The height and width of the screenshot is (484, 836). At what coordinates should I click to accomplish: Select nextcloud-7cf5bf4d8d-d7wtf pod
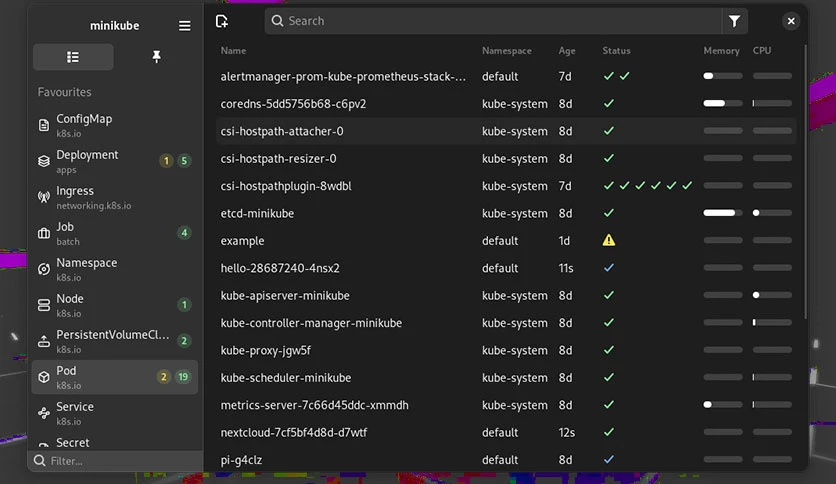pyautogui.click(x=506, y=432)
